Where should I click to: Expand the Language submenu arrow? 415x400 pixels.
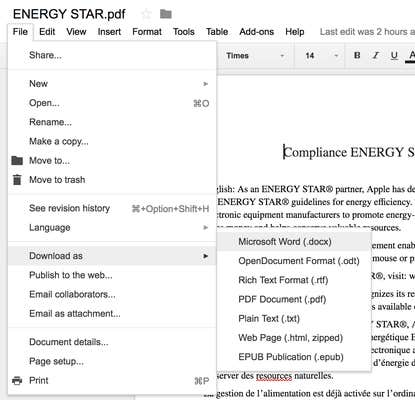206,228
